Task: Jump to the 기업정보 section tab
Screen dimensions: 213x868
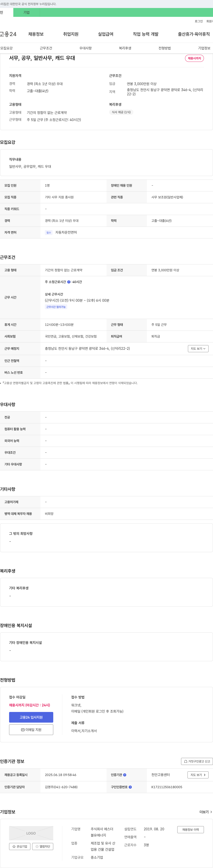Action: [204, 48]
